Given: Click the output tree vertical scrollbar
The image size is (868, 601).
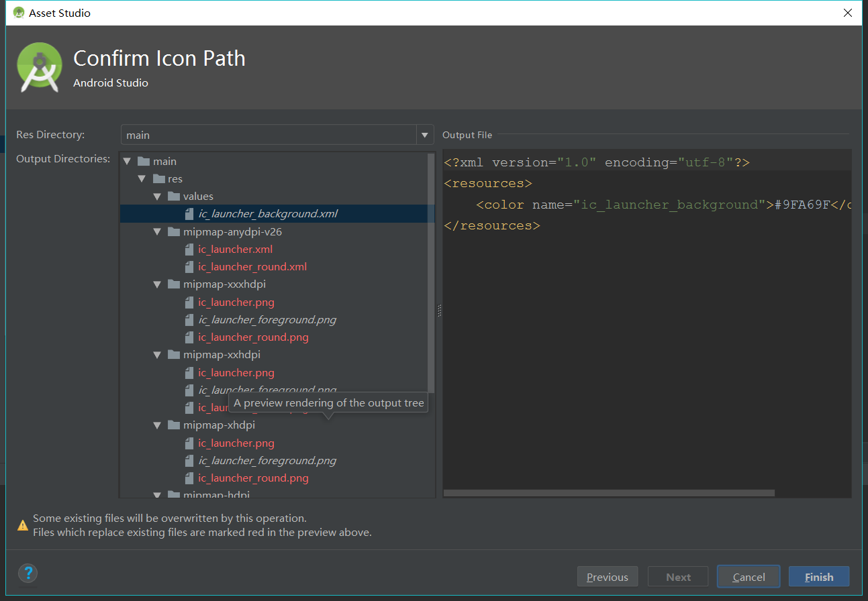Looking at the screenshot, I should tap(431, 274).
